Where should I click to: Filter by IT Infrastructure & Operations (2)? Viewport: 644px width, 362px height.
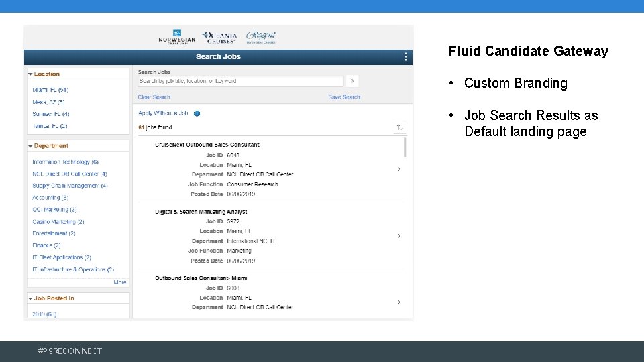(73, 269)
